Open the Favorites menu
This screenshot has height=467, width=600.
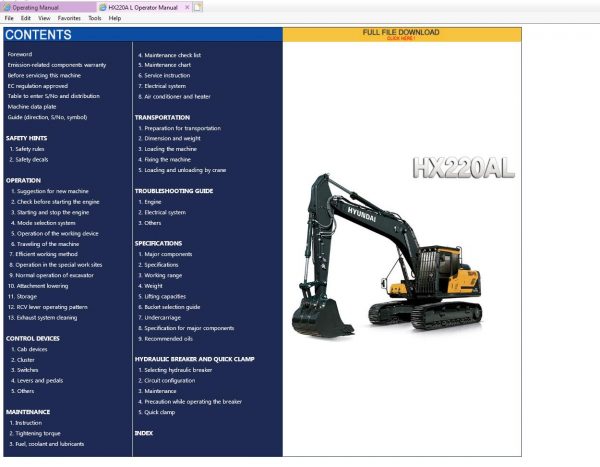tap(69, 18)
